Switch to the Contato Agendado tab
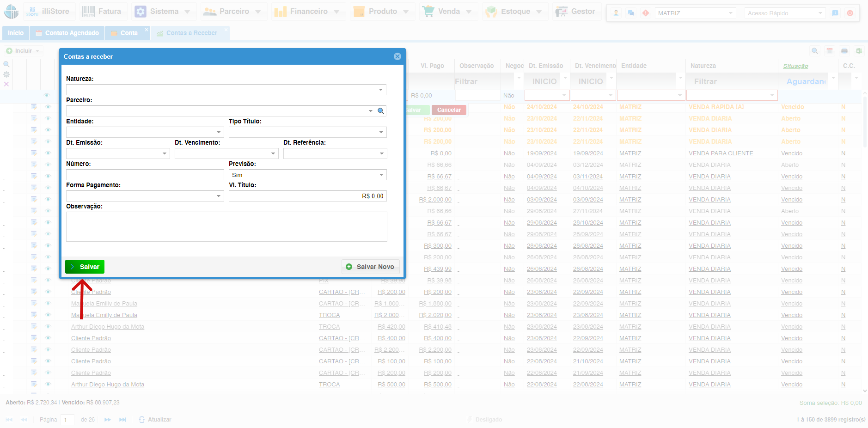 pos(67,33)
